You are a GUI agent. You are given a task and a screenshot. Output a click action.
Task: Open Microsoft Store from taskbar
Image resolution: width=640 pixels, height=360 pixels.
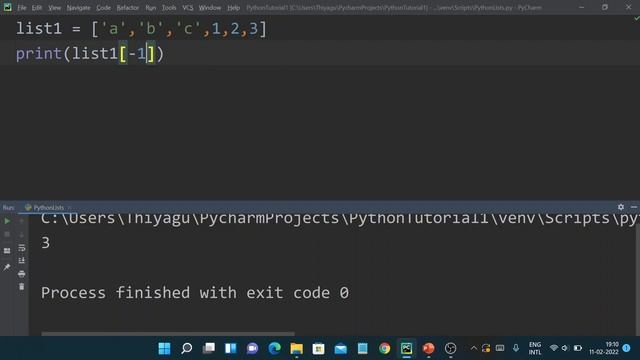[x=319, y=348]
